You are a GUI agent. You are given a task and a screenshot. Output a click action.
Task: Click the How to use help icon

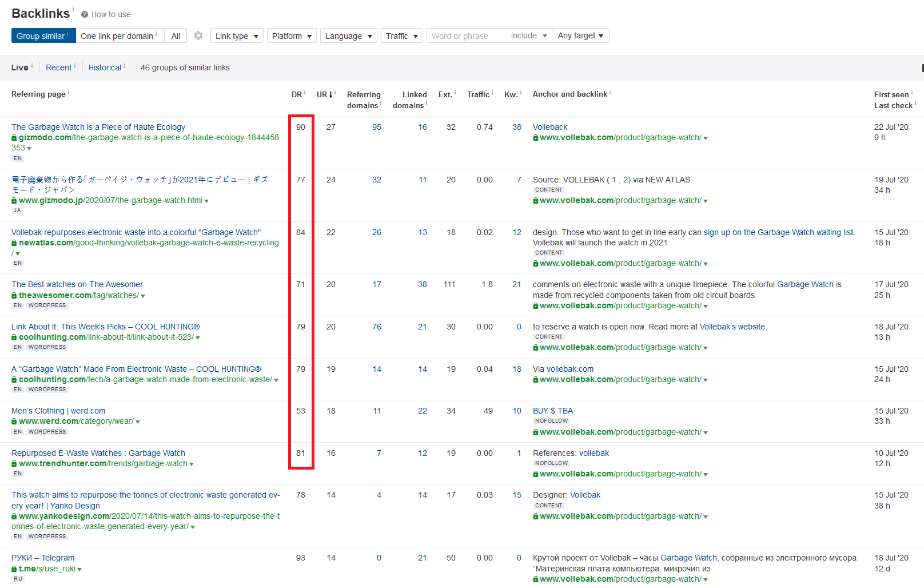pos(85,14)
